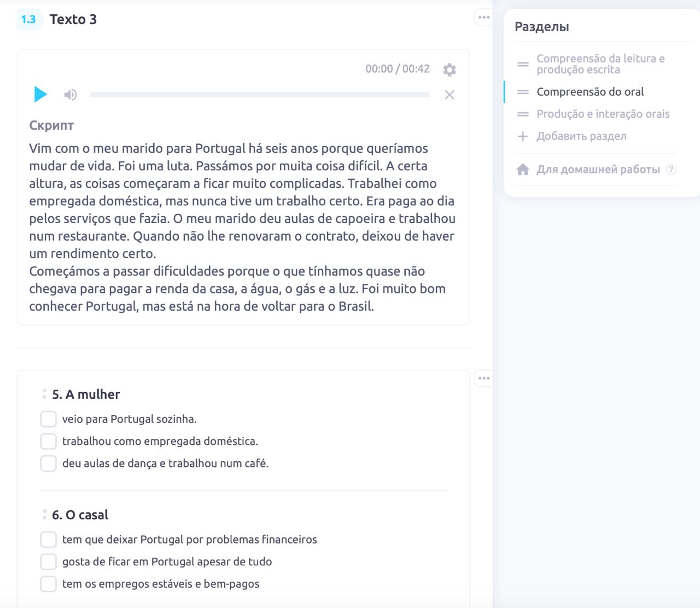Viewport: 700px width, 608px height.
Task: Go to Compreensão da leitura section
Action: pyautogui.click(x=600, y=64)
